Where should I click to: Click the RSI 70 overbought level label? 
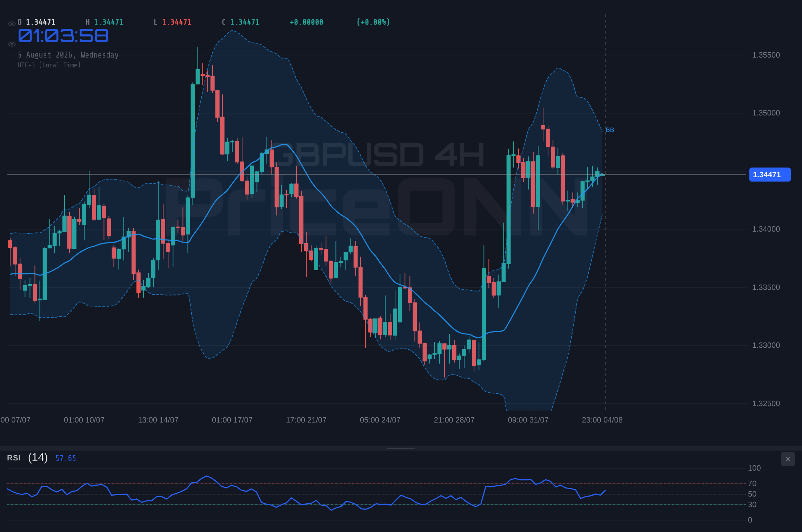coord(752,484)
